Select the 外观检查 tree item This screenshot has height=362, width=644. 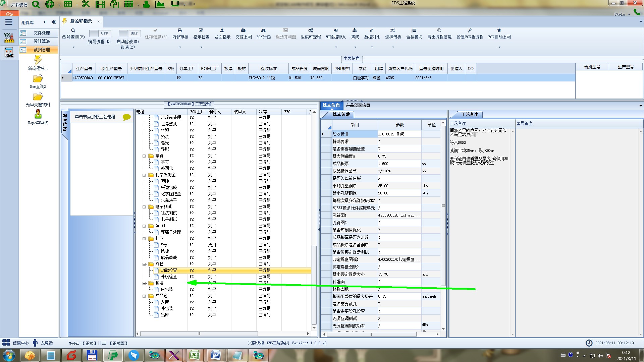[168, 277]
